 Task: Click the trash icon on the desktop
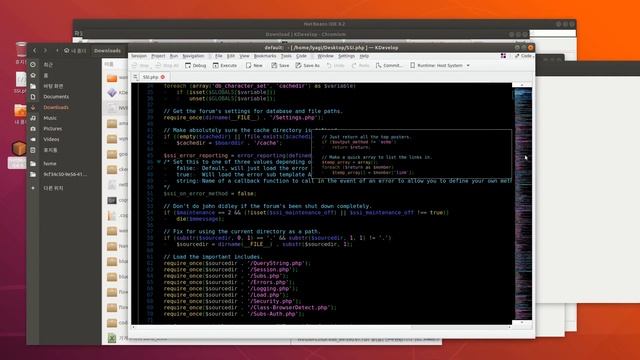21,50
